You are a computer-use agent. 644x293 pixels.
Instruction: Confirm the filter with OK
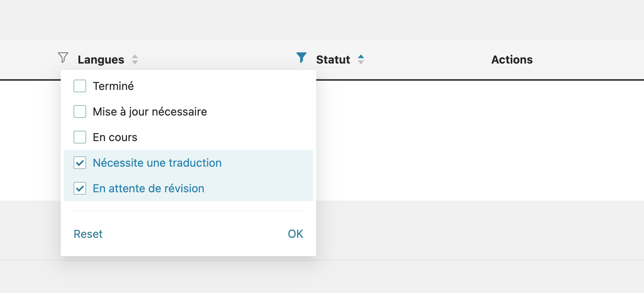pyautogui.click(x=295, y=234)
